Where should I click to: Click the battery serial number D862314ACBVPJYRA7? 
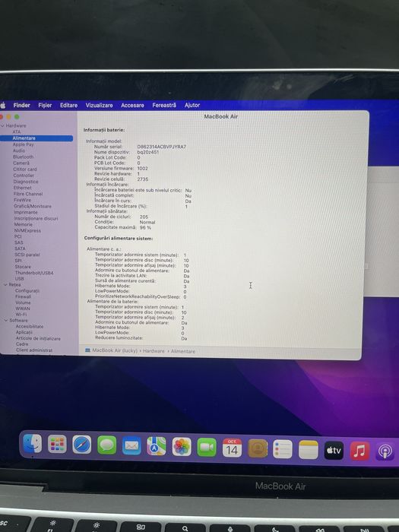click(161, 147)
